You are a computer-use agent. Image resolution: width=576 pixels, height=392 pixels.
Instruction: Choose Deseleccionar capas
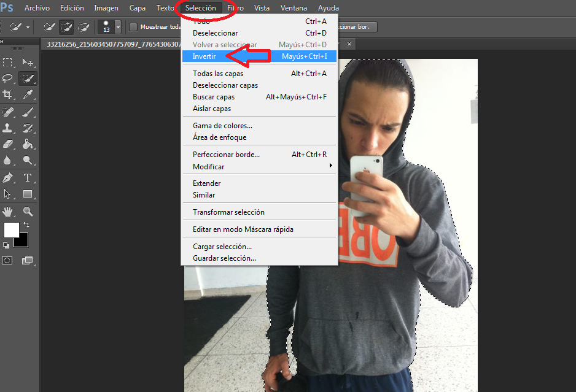click(259, 85)
